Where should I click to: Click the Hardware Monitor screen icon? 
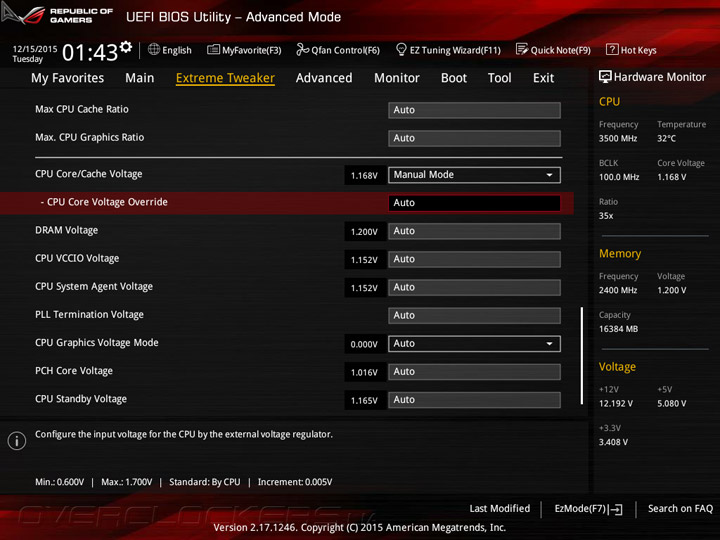pos(605,77)
